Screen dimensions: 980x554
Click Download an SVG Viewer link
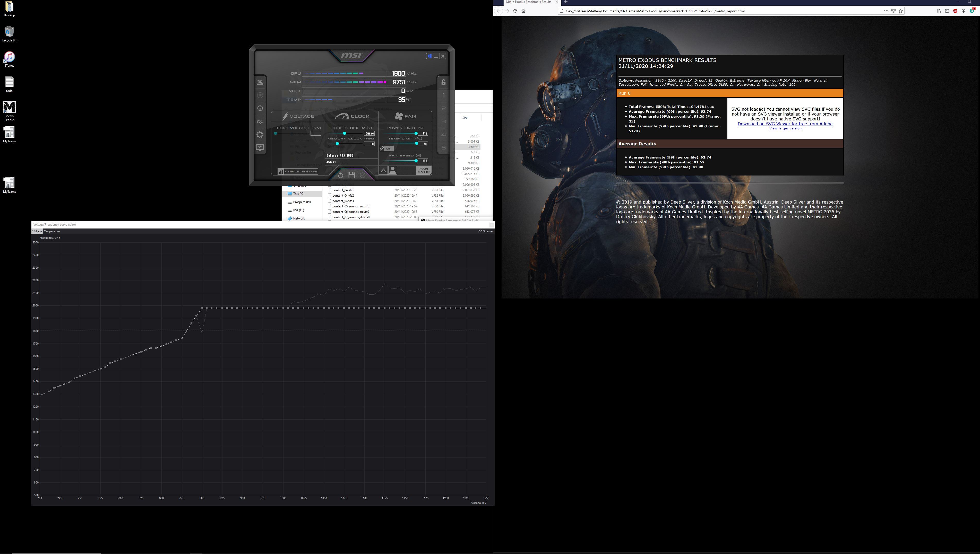785,124
